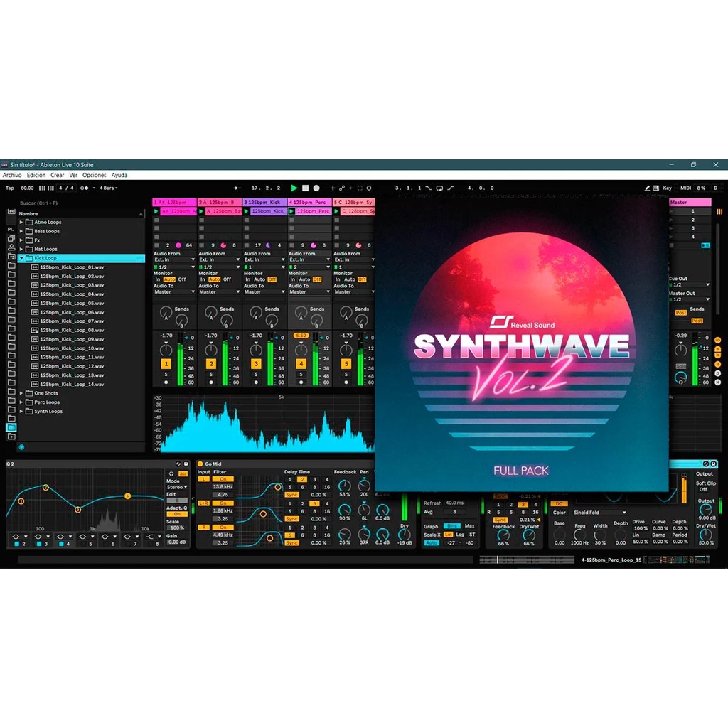Click the Tap tempo button
This screenshot has width=728, height=728.
[x=10, y=188]
